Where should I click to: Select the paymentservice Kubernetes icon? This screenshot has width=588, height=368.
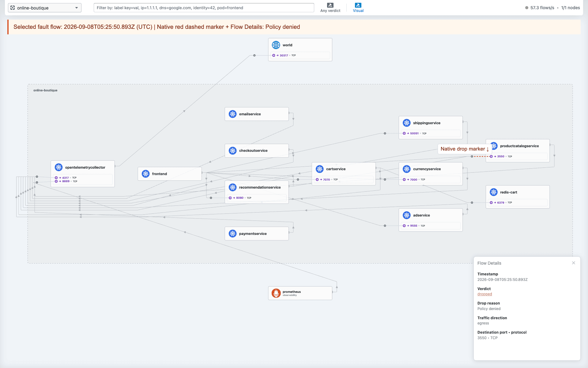tap(233, 234)
